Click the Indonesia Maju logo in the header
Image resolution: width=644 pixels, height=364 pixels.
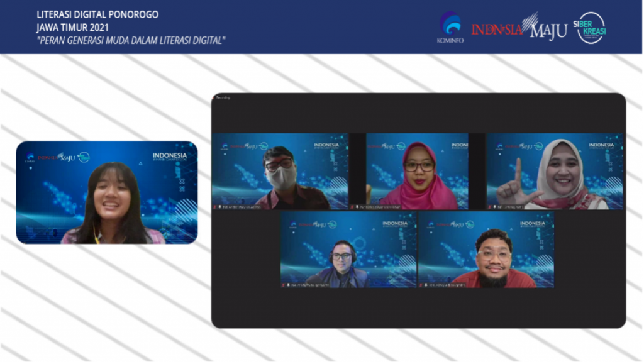point(519,28)
